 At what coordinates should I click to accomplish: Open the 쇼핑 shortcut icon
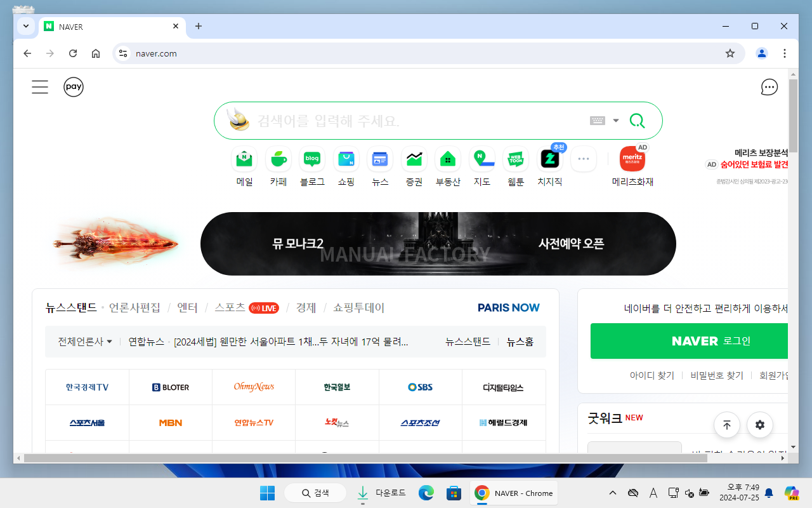[346, 159]
